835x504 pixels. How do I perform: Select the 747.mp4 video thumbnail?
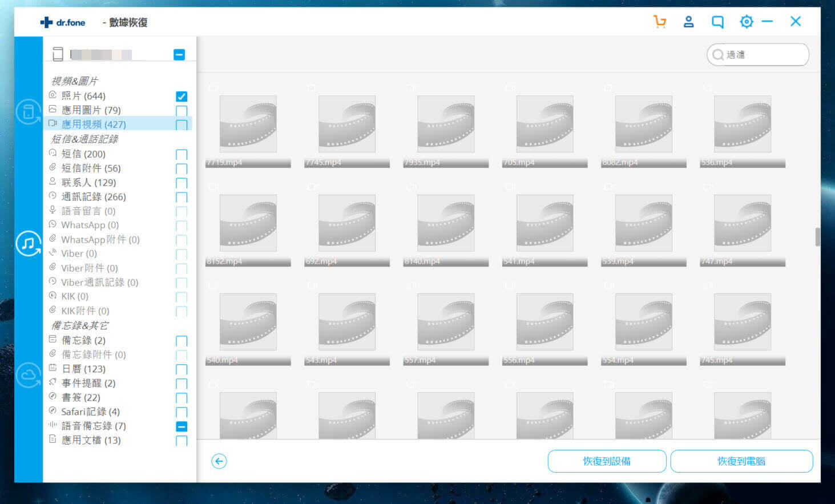[743, 223]
